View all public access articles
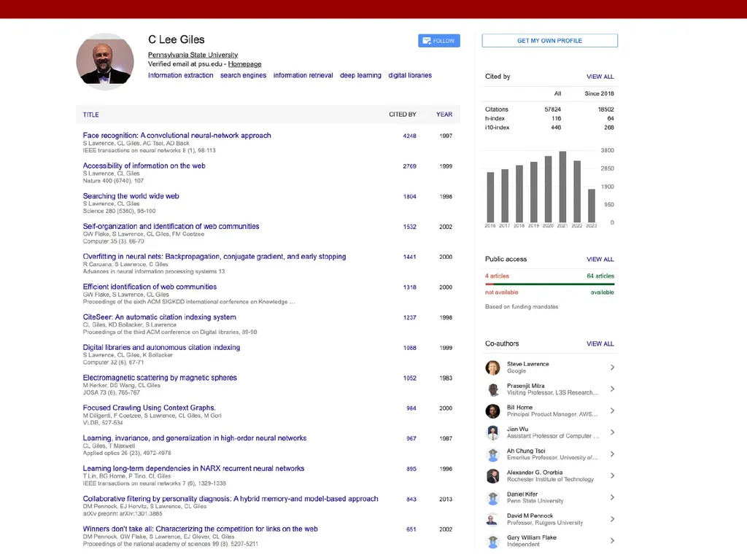This screenshot has width=747, height=560. point(600,260)
